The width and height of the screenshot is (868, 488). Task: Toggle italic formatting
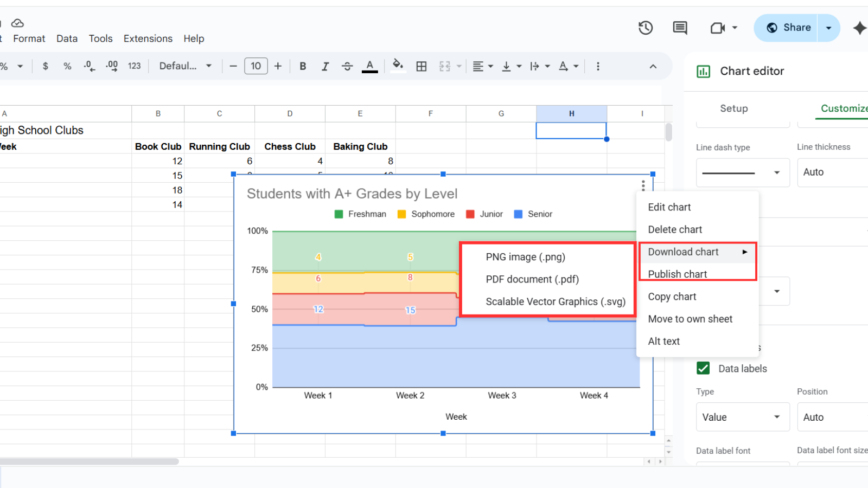point(325,66)
